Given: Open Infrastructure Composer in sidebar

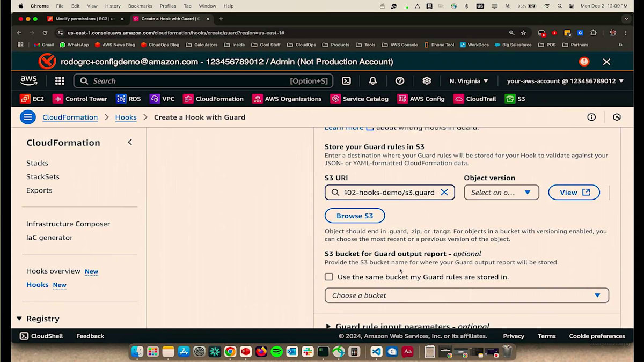Looking at the screenshot, I should point(68,224).
